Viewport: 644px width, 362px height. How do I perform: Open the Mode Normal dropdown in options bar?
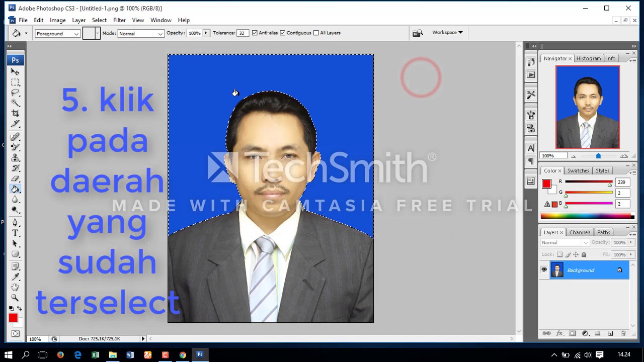point(140,33)
